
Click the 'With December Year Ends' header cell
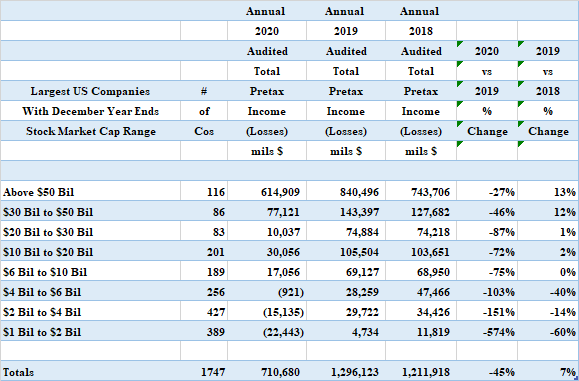point(90,111)
